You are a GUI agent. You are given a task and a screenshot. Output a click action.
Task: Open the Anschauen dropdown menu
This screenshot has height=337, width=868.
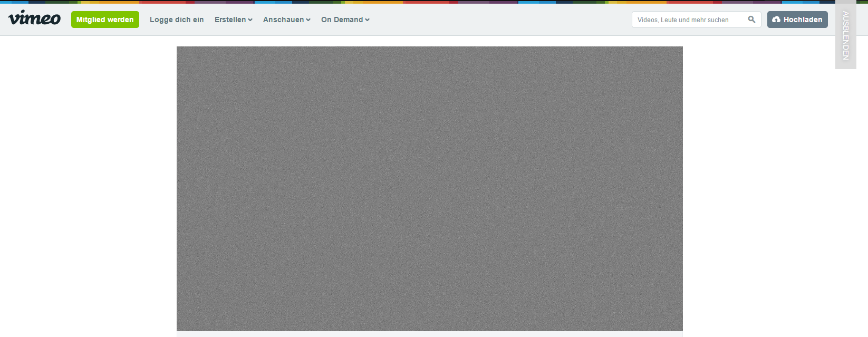coord(287,20)
